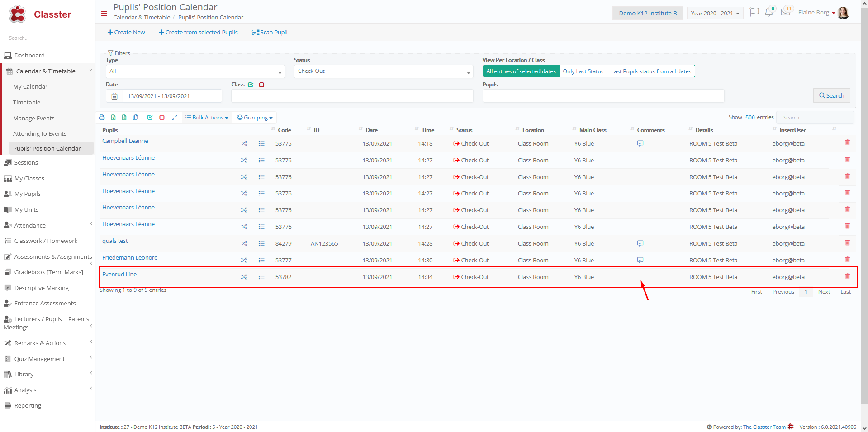Image resolution: width=868 pixels, height=432 pixels.
Task: Click Scan Pupil button
Action: pos(270,33)
